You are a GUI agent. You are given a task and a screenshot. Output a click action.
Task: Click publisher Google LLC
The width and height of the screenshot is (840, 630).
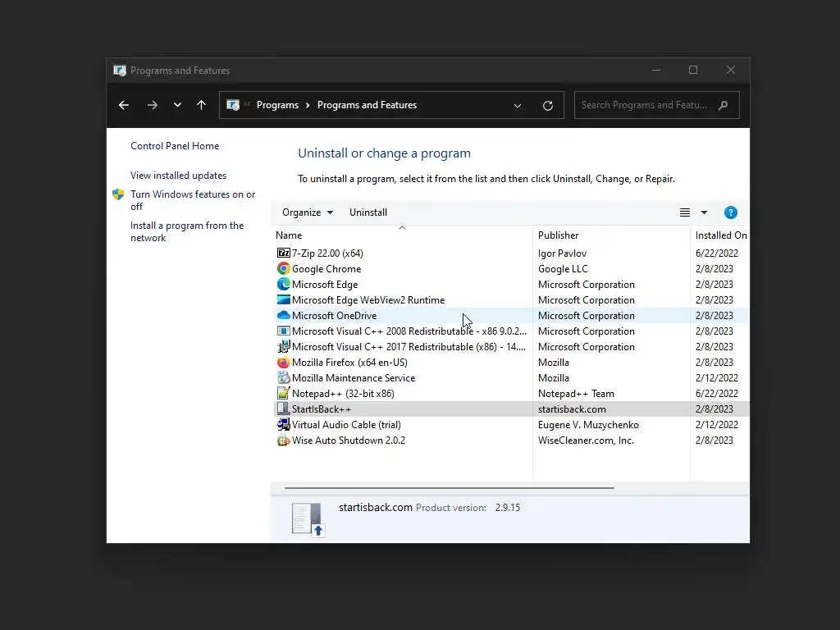click(563, 269)
